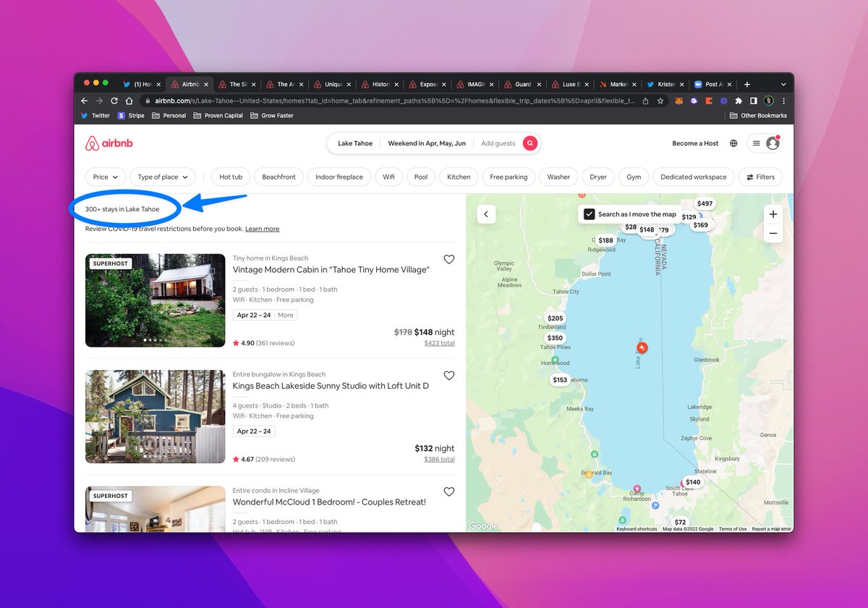
Task: Click the red search magnifier button
Action: point(530,143)
